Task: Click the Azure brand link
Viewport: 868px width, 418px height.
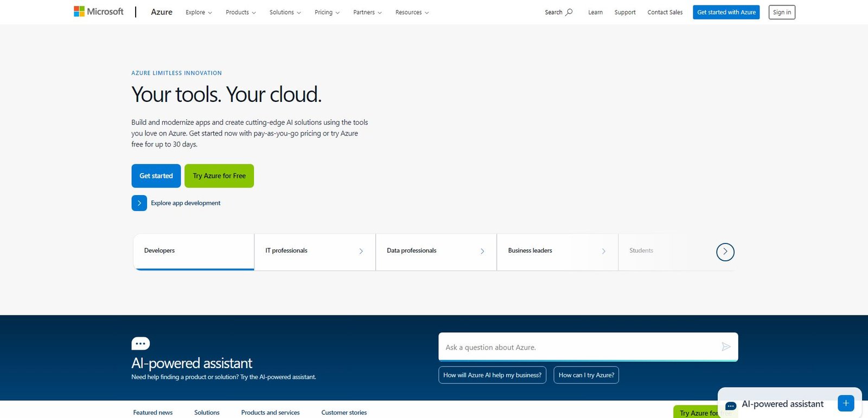Action: tap(162, 12)
